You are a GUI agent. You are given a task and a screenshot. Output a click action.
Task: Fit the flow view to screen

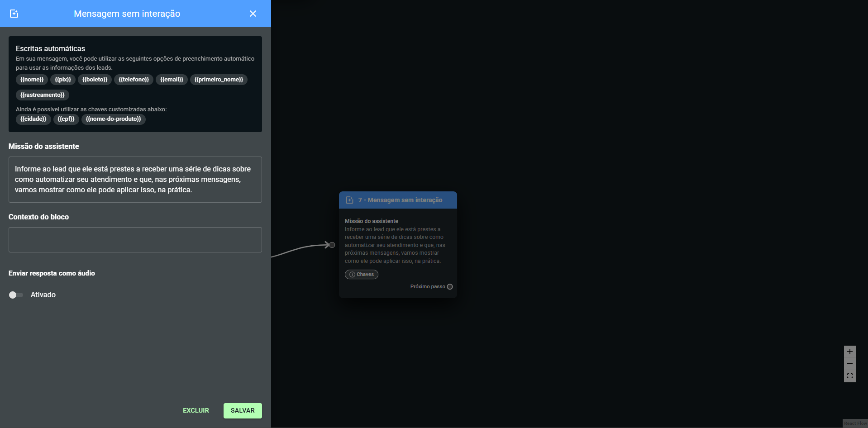coord(849,376)
